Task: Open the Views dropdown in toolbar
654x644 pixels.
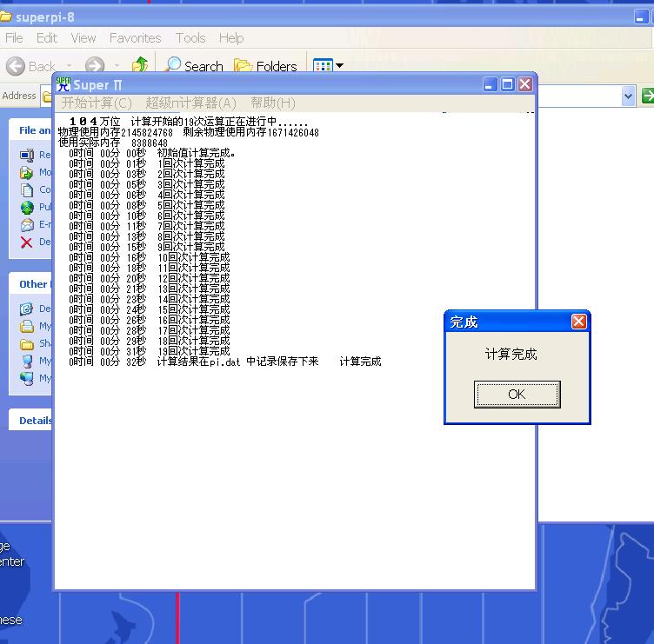Action: click(x=328, y=66)
